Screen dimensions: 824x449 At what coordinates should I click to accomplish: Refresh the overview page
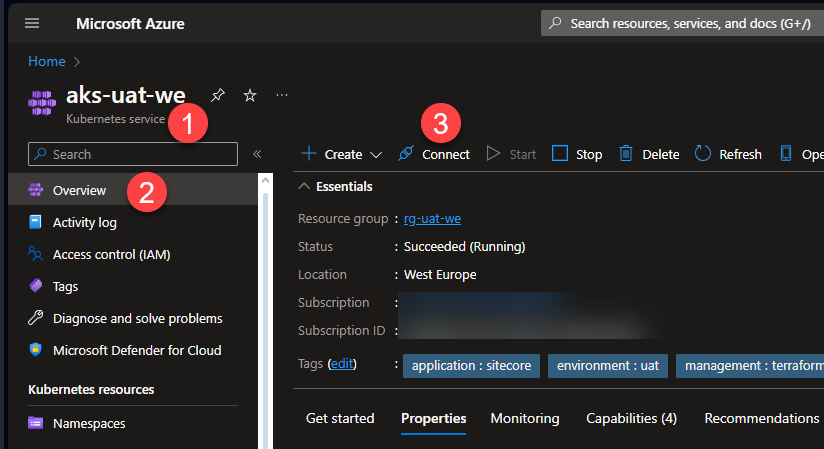[x=728, y=154]
